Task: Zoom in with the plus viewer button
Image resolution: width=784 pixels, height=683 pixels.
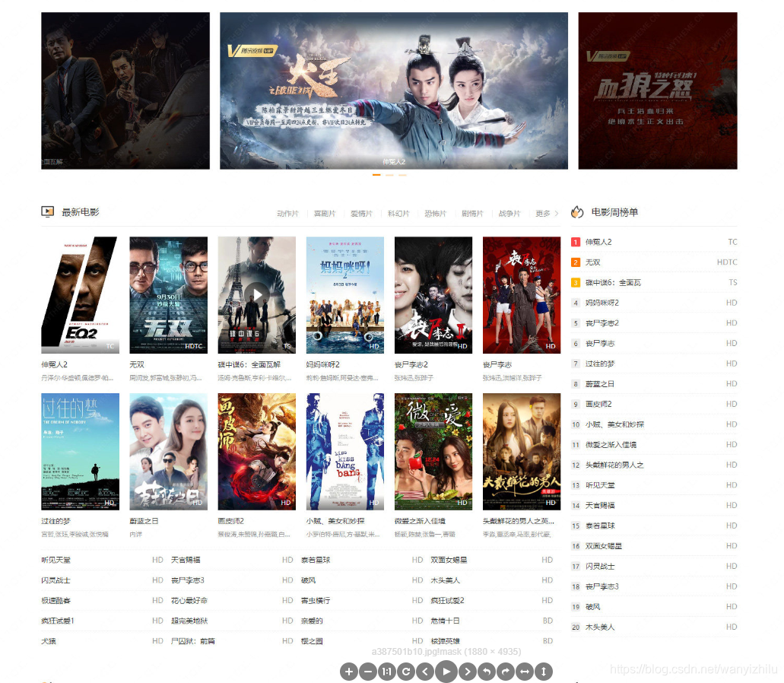Action: 349,672
